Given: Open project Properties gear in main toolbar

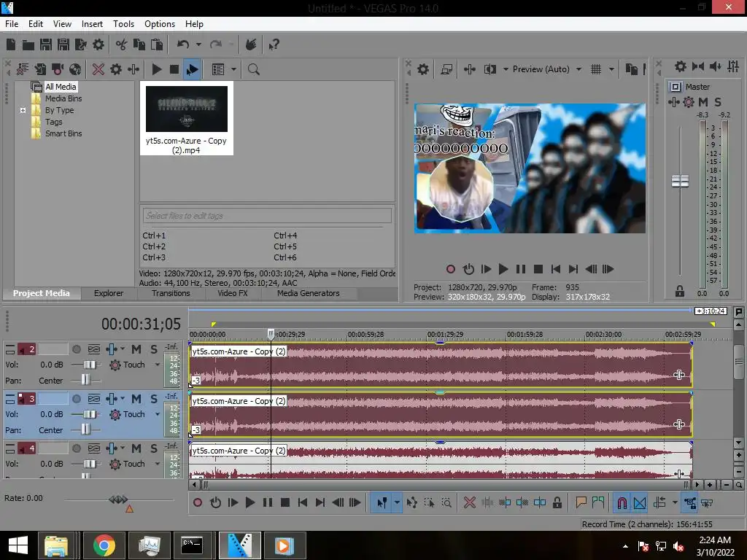Looking at the screenshot, I should coord(98,44).
